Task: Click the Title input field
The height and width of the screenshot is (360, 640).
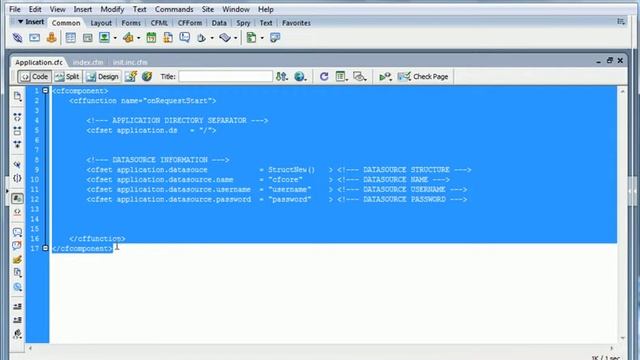Action: tap(226, 76)
